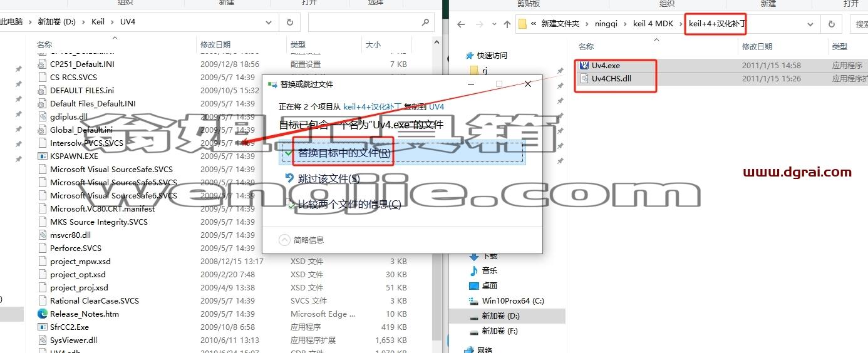This screenshot has height=353, width=868.
Task: Refresh the right Explorer window
Action: pyautogui.click(x=832, y=24)
